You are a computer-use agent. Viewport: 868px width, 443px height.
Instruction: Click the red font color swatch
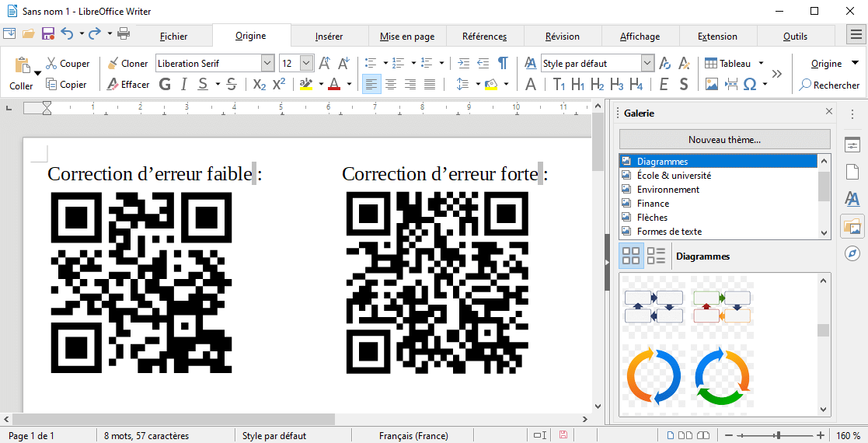pos(334,84)
